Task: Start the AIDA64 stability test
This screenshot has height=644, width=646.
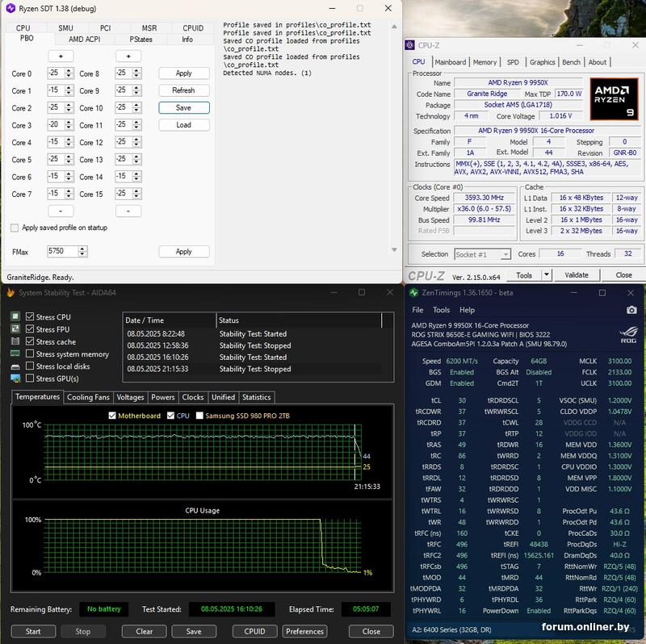Action: [x=33, y=631]
